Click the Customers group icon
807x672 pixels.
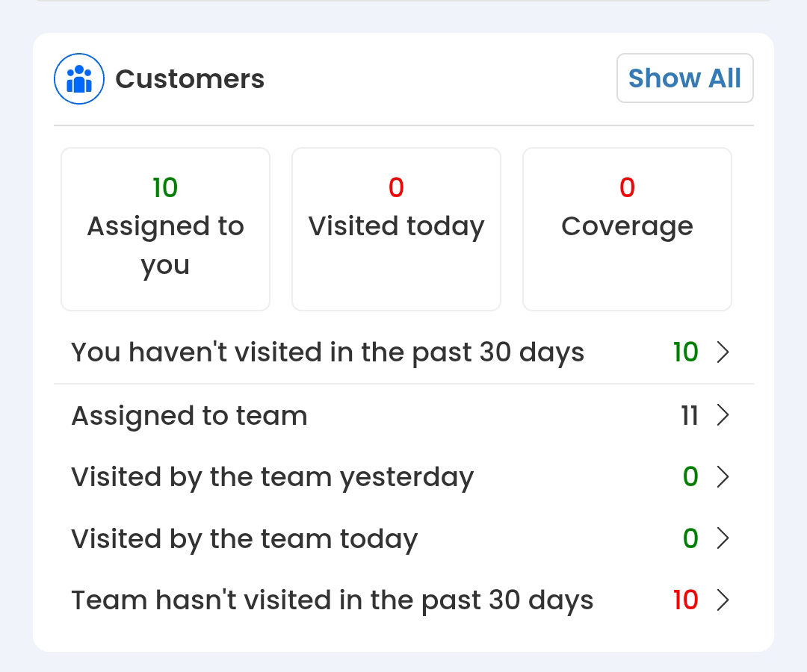click(x=78, y=78)
